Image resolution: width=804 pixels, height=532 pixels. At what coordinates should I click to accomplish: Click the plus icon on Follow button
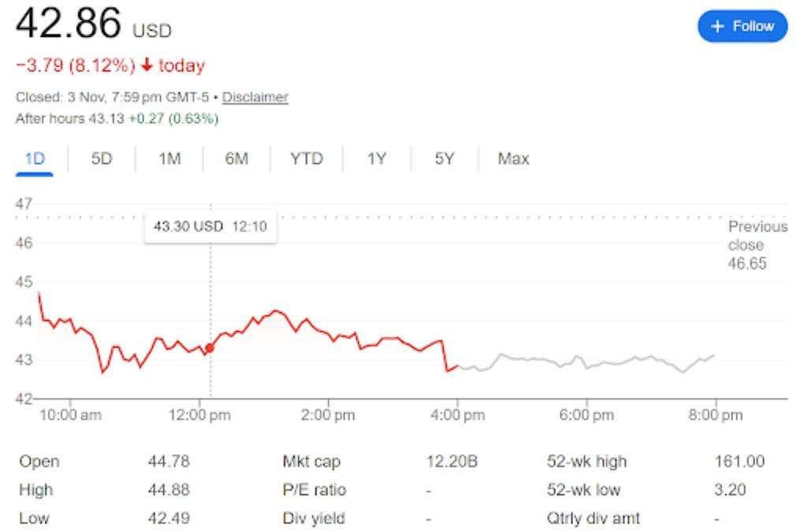point(717,26)
